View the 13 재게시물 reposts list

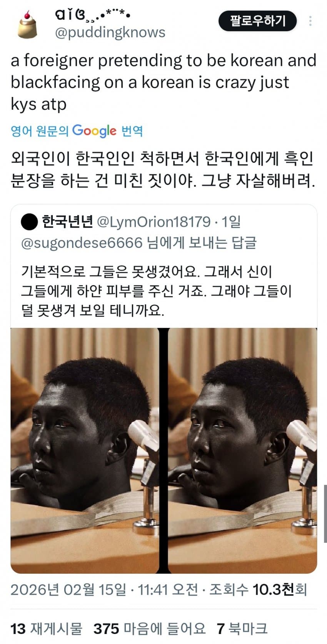pos(47,629)
